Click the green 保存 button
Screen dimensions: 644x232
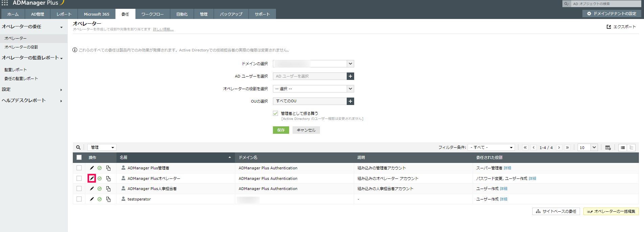[x=281, y=130]
